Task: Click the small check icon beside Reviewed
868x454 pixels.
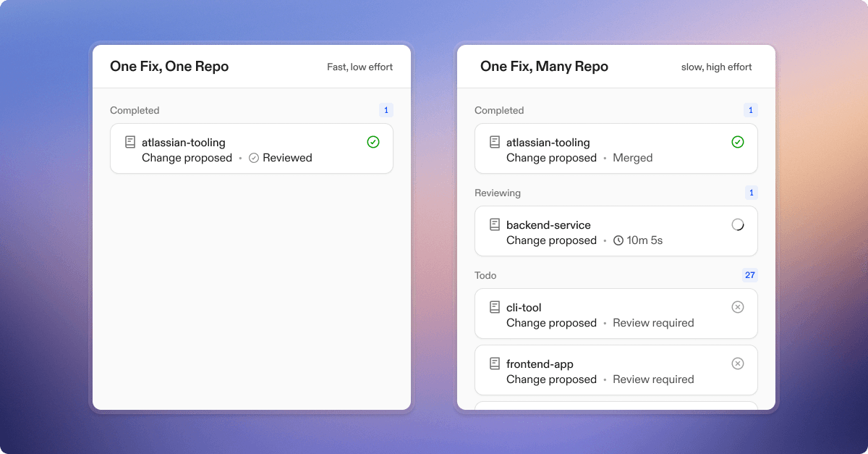Action: pos(254,158)
